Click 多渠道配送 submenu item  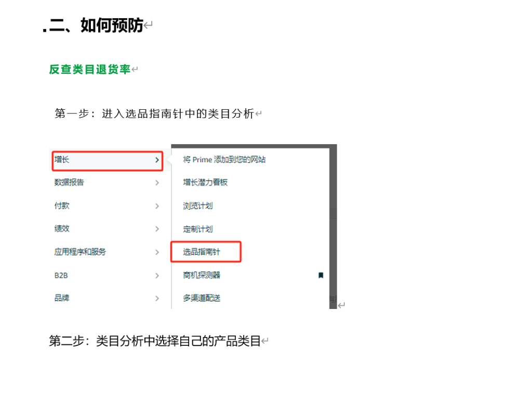[202, 298]
